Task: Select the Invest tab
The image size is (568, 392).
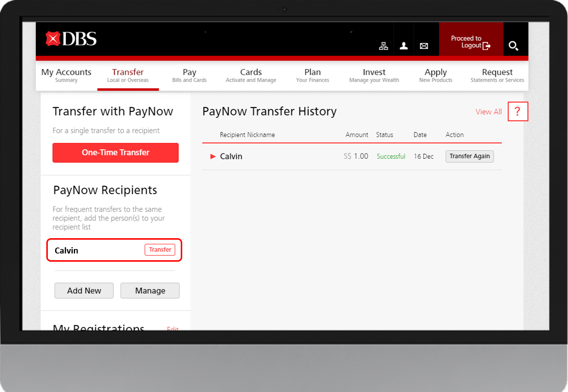Action: (x=374, y=75)
